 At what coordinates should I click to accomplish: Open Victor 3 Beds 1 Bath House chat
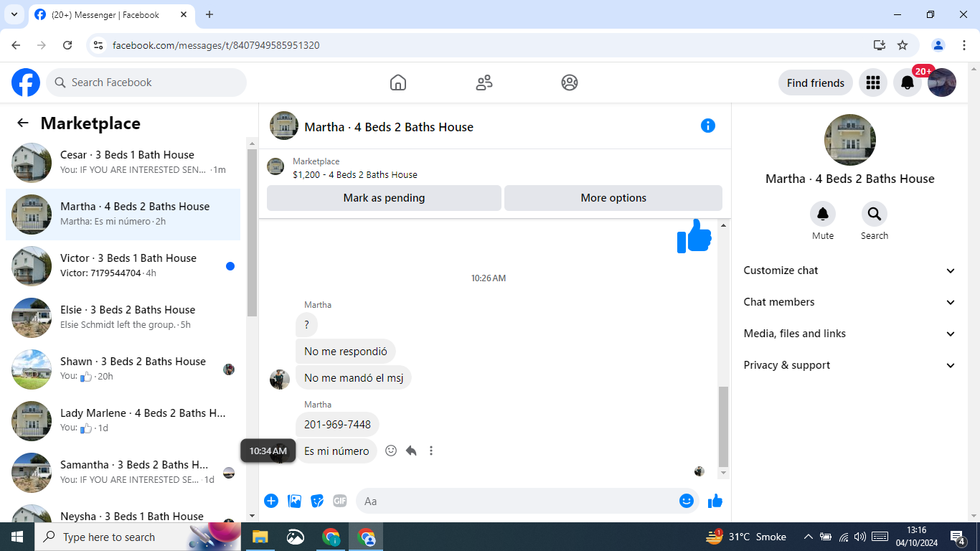[x=123, y=266]
